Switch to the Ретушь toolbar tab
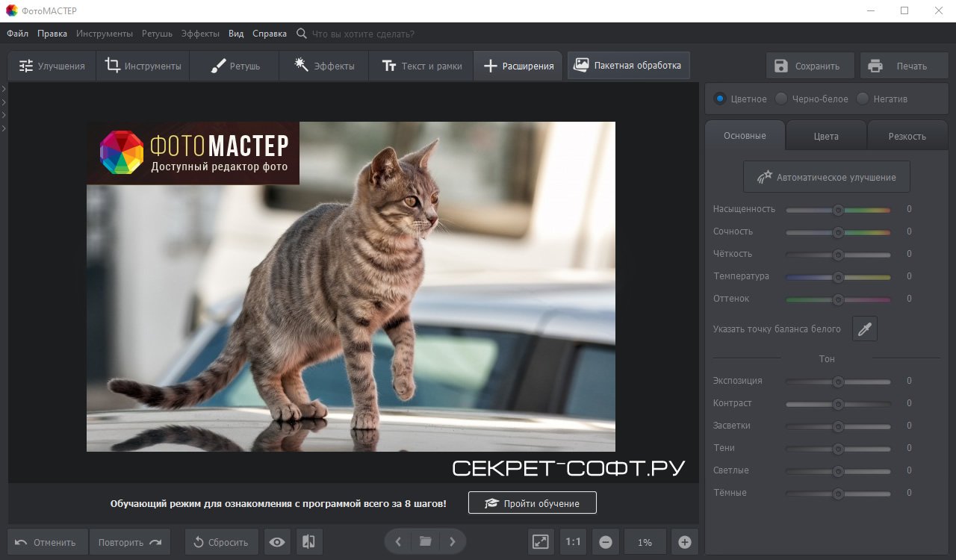The image size is (956, 560). pyautogui.click(x=235, y=66)
